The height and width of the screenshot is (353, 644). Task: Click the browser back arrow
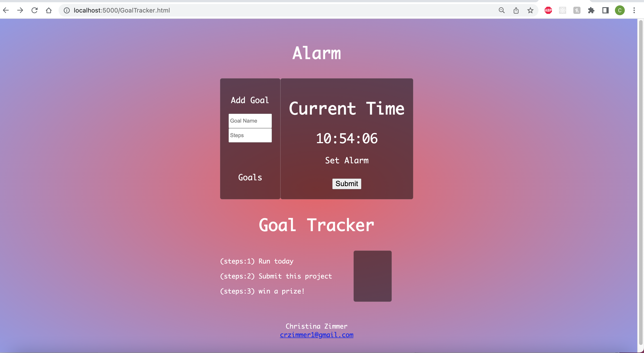(x=6, y=10)
